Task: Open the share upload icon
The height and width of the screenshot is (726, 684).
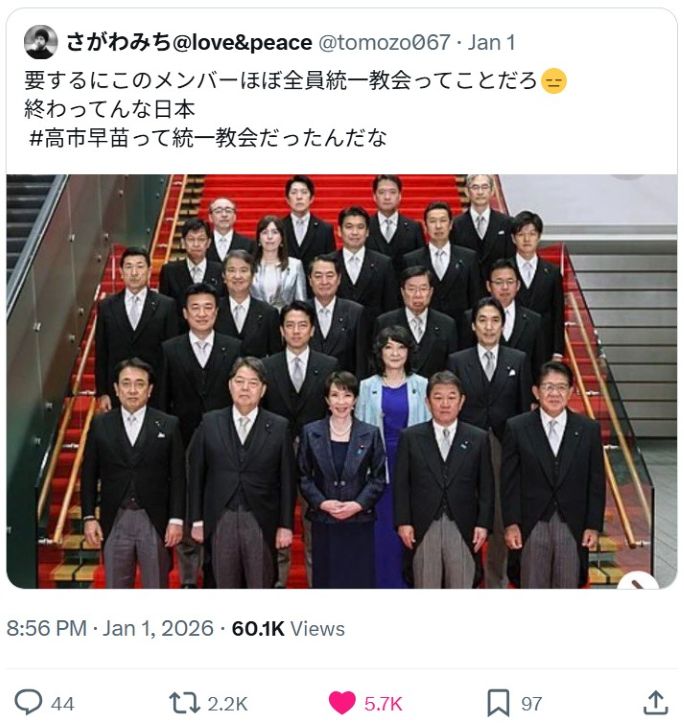Action: click(655, 702)
